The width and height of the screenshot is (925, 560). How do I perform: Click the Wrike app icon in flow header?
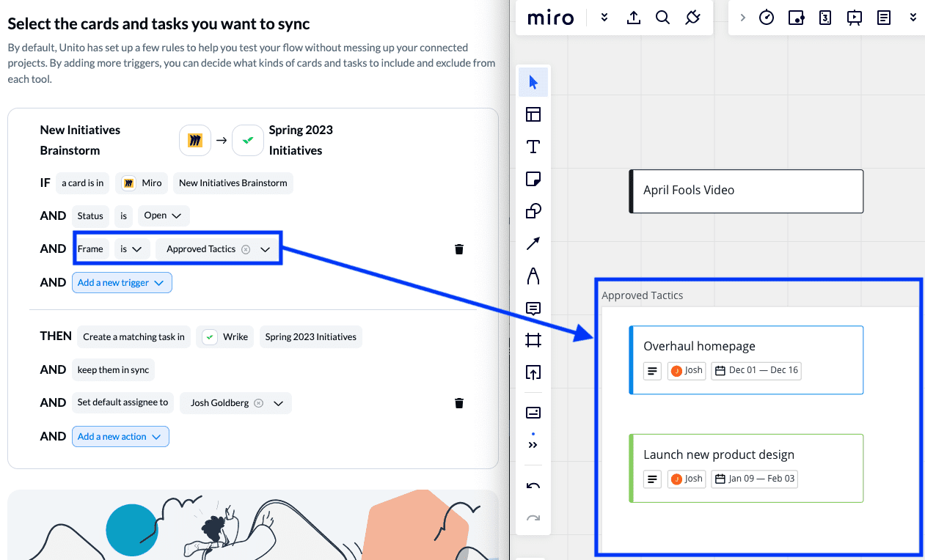pos(248,140)
